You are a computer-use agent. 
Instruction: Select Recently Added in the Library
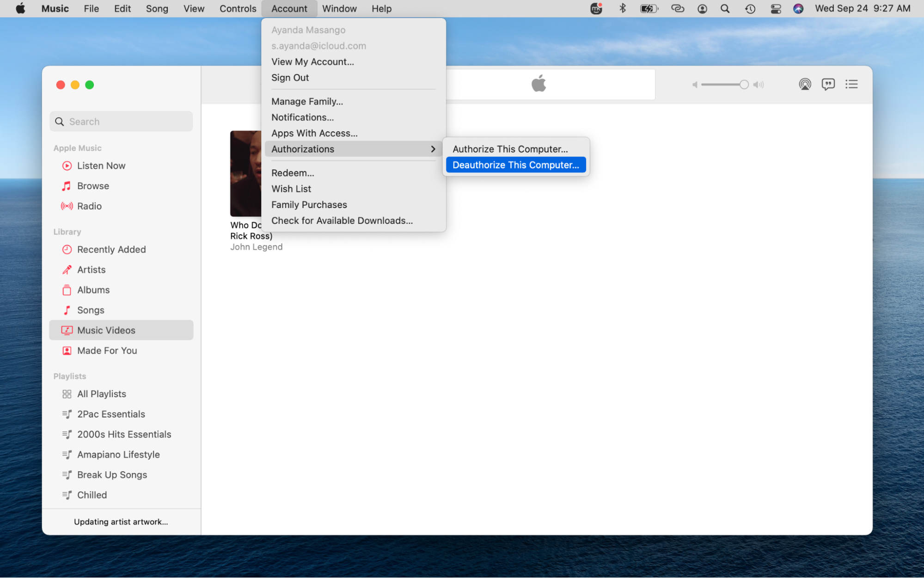point(111,249)
